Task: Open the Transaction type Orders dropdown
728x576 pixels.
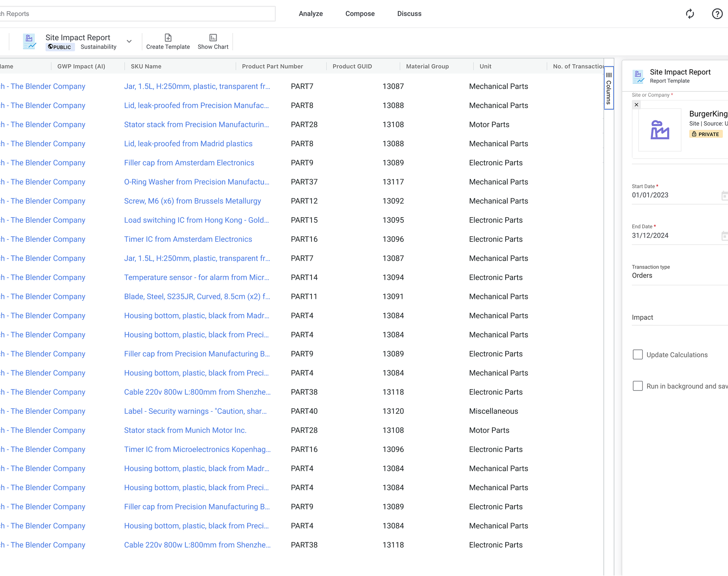Action: tap(680, 275)
